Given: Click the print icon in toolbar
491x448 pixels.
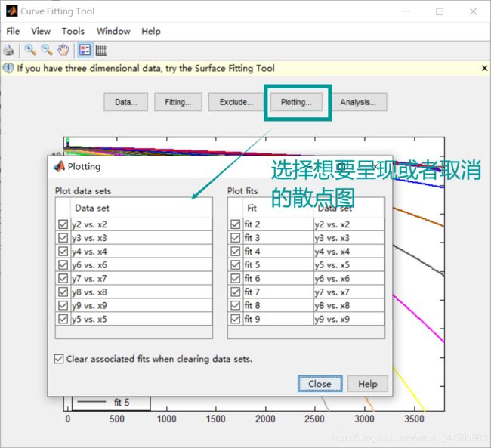Looking at the screenshot, I should coord(8,50).
